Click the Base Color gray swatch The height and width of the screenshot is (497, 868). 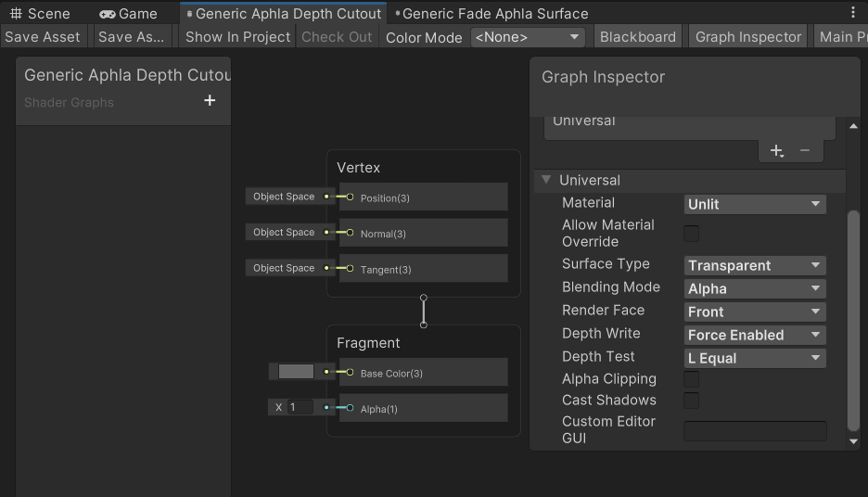coord(296,372)
